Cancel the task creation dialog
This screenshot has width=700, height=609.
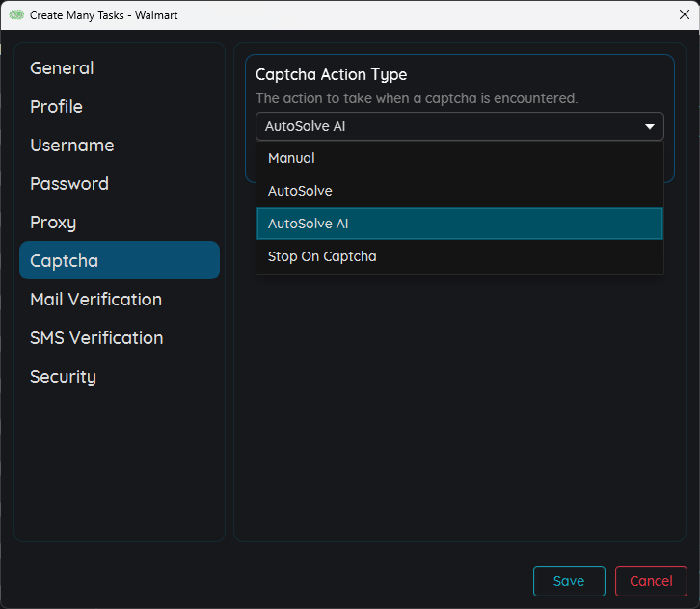pyautogui.click(x=651, y=581)
